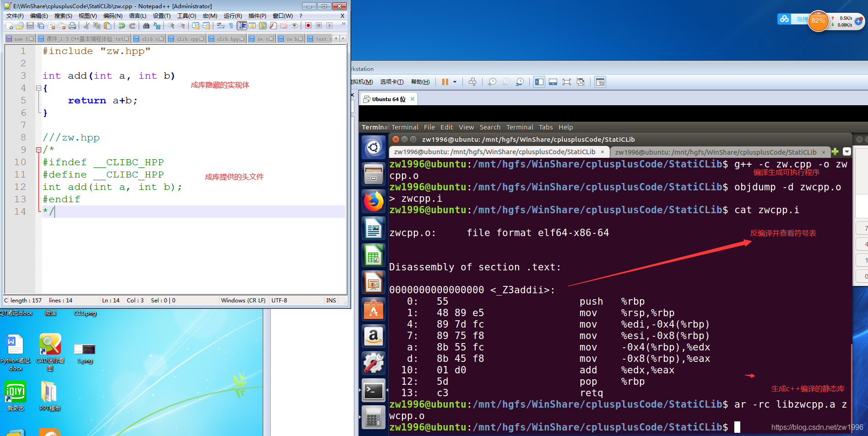This screenshot has width=868, height=436.
Task: Open Firefox from the Ubuntu launcher
Action: pyautogui.click(x=374, y=201)
